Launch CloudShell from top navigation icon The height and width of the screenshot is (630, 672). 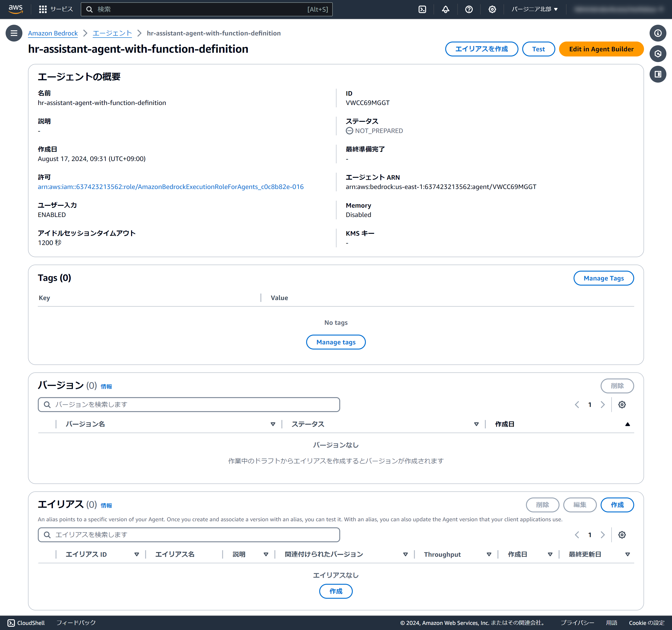tap(422, 10)
